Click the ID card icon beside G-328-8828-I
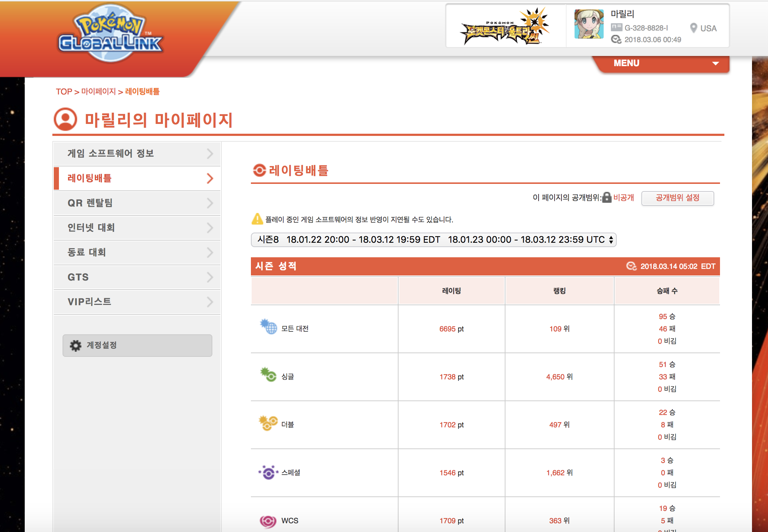The image size is (768, 532). point(616,27)
